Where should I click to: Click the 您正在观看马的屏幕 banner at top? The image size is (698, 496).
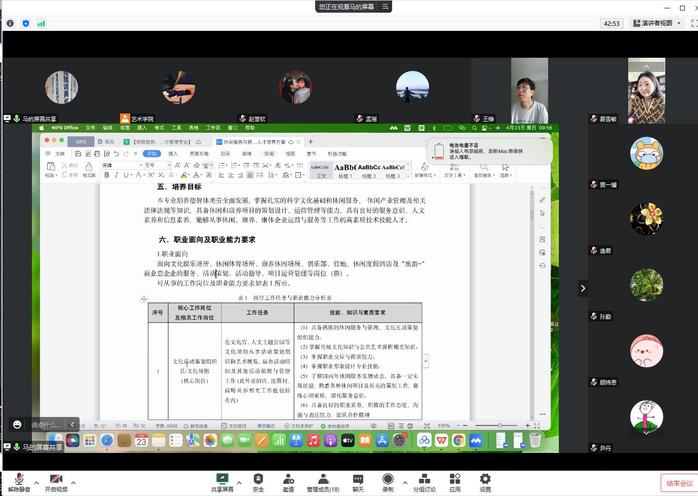pyautogui.click(x=348, y=6)
